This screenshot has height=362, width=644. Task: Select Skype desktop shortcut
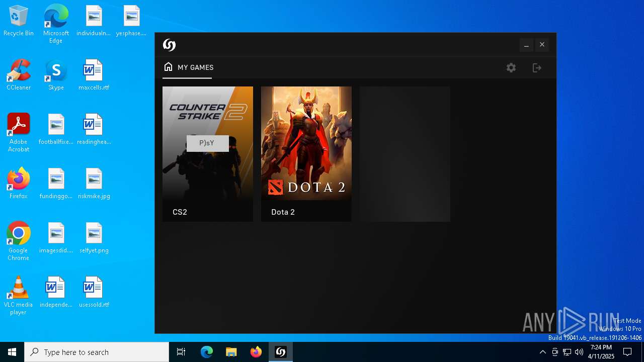pyautogui.click(x=56, y=75)
